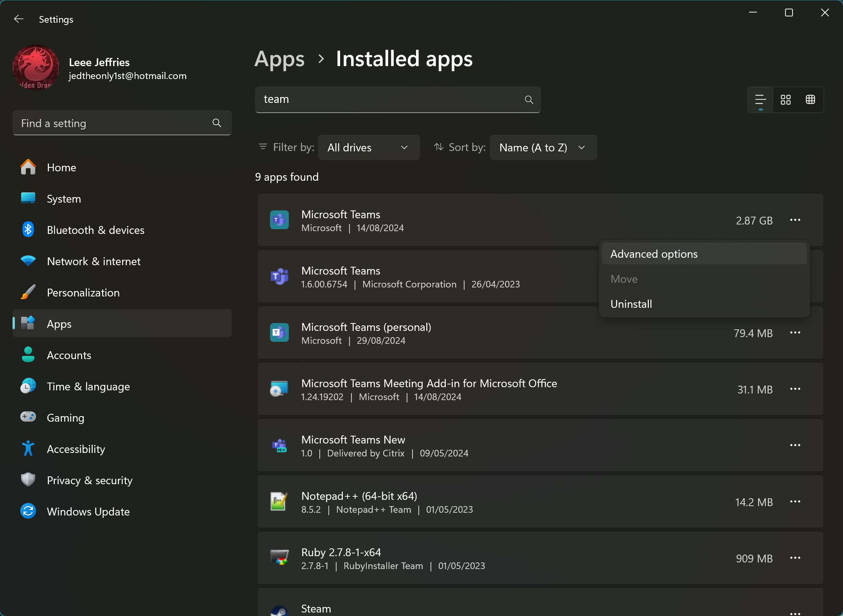Click the Microsoft Teams New app icon

tap(279, 445)
